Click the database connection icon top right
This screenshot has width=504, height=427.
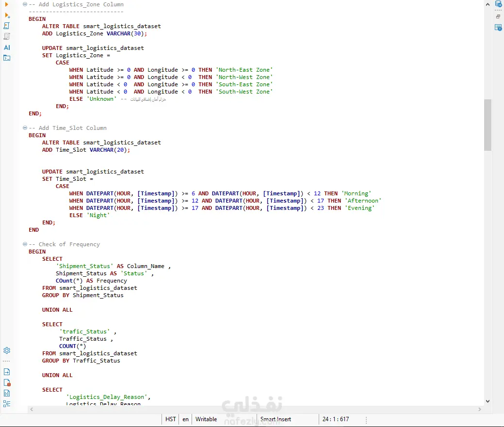click(498, 4)
